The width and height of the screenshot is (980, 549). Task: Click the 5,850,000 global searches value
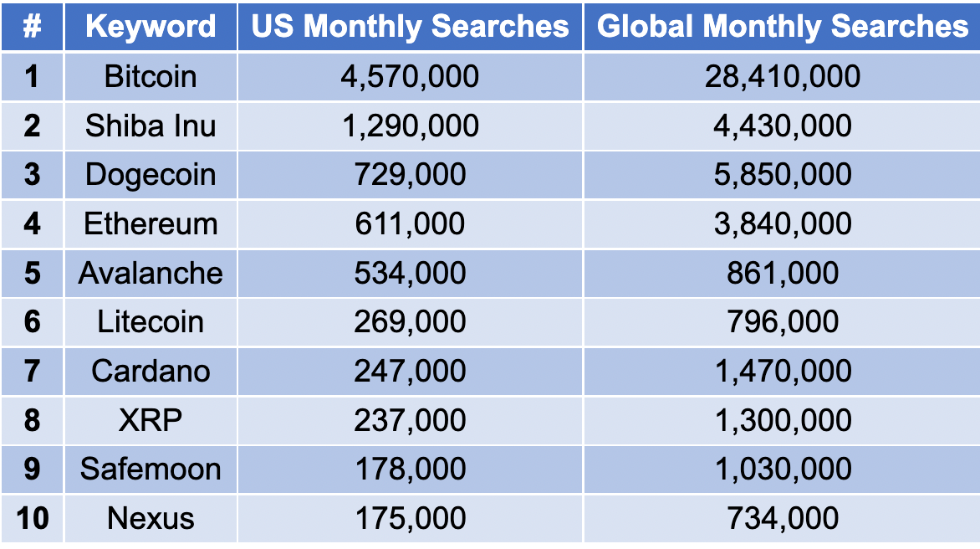(x=783, y=174)
